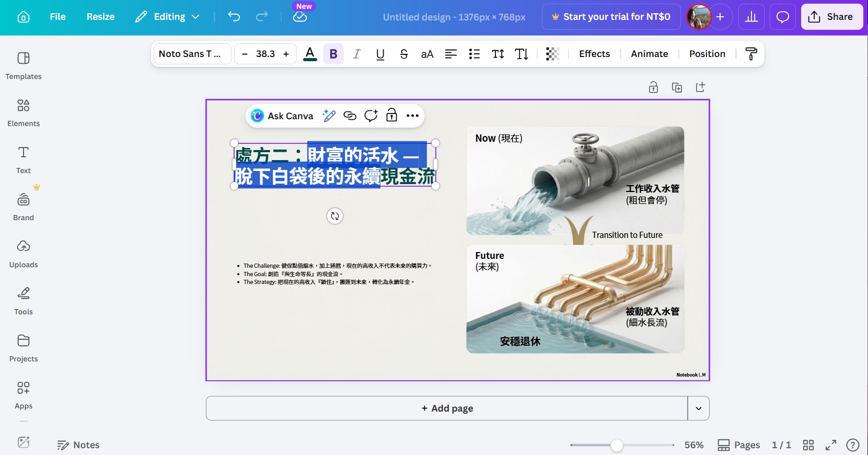Toggle italic formatting
The image size is (868, 455).
[x=357, y=54]
